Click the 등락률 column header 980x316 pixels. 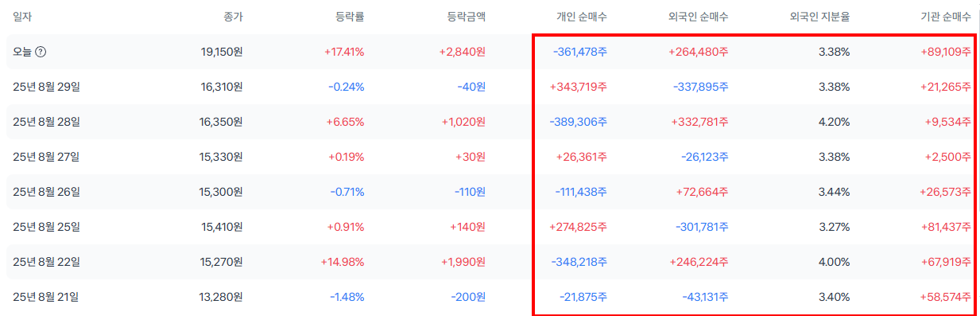click(x=350, y=17)
